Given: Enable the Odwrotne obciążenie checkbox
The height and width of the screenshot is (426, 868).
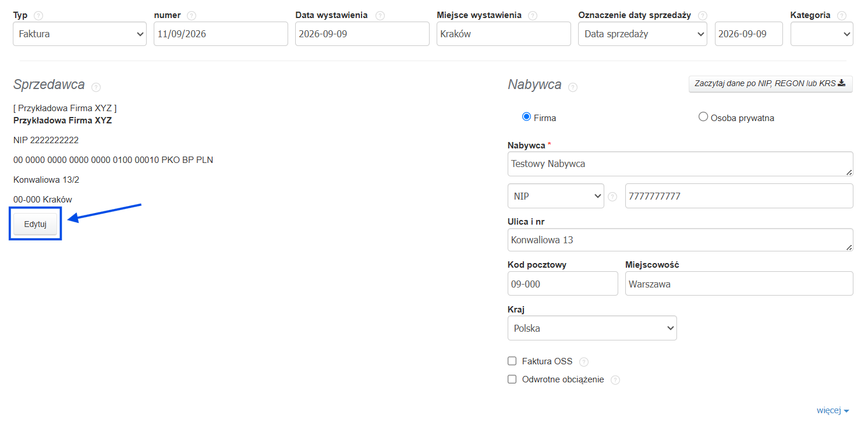Looking at the screenshot, I should coord(512,379).
